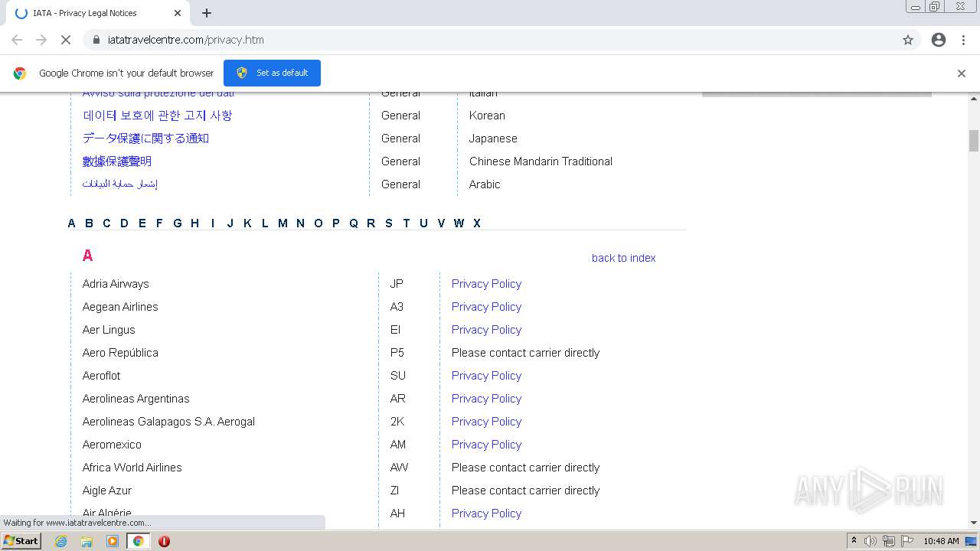This screenshot has width=980, height=551.
Task: Click the back to index link
Action: point(623,258)
